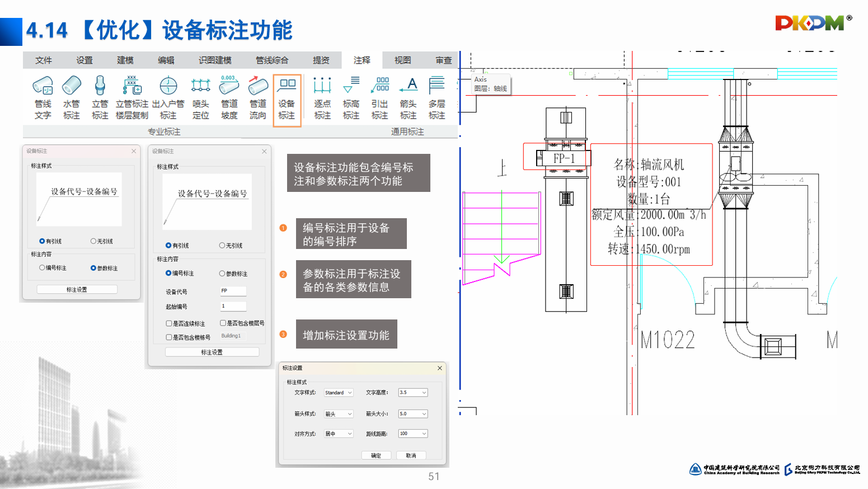The height and width of the screenshot is (489, 868).
Task: Switch to the 视图 tab
Action: pyautogui.click(x=403, y=60)
